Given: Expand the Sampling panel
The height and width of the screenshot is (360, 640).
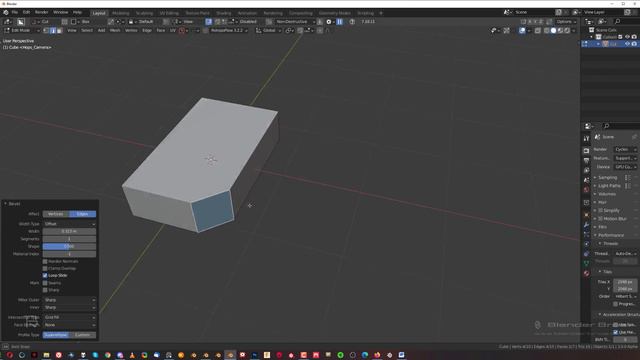Looking at the screenshot, I should (x=607, y=178).
